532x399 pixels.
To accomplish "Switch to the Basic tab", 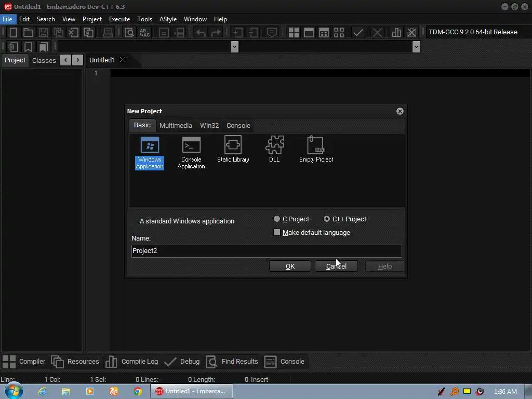I will coord(142,125).
